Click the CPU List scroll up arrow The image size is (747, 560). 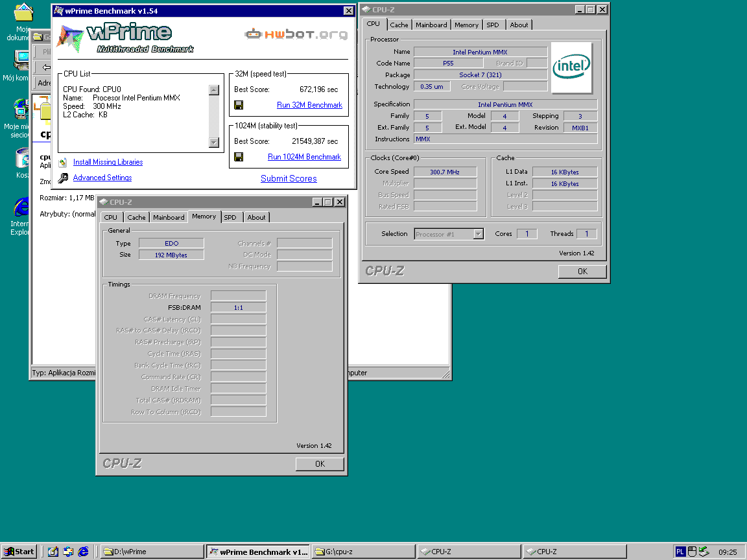(x=214, y=90)
